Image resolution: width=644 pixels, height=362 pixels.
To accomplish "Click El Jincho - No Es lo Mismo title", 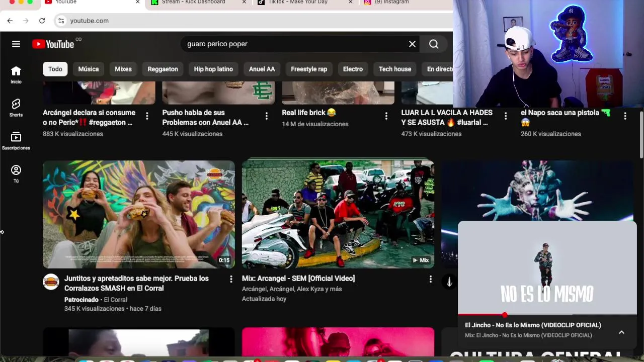I will tap(533, 325).
